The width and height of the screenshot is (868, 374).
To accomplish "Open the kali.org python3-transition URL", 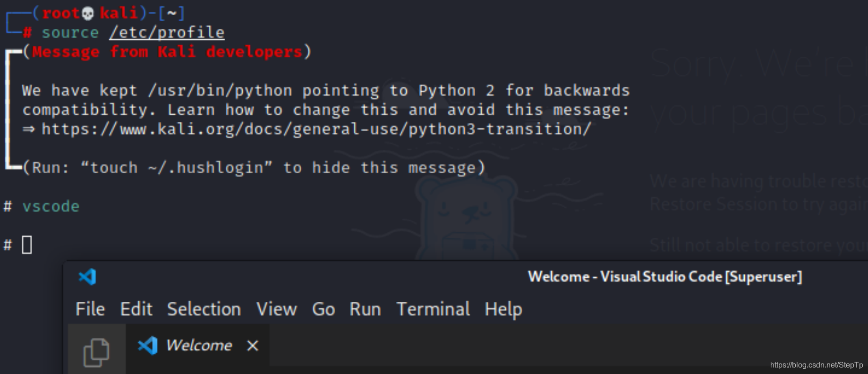I will pyautogui.click(x=316, y=129).
